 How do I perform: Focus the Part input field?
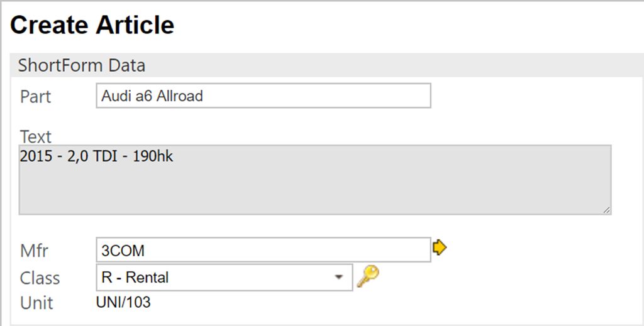point(263,96)
